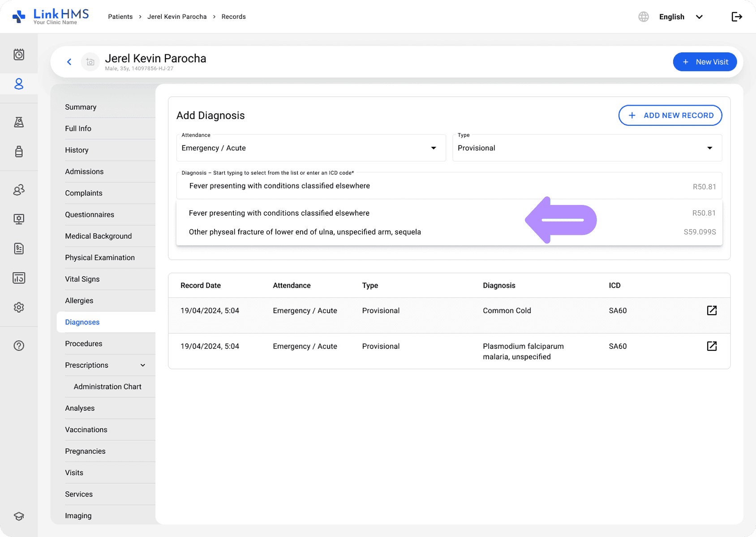The image size is (756, 537).
Task: Open the patients sidebar icon
Action: 19,84
